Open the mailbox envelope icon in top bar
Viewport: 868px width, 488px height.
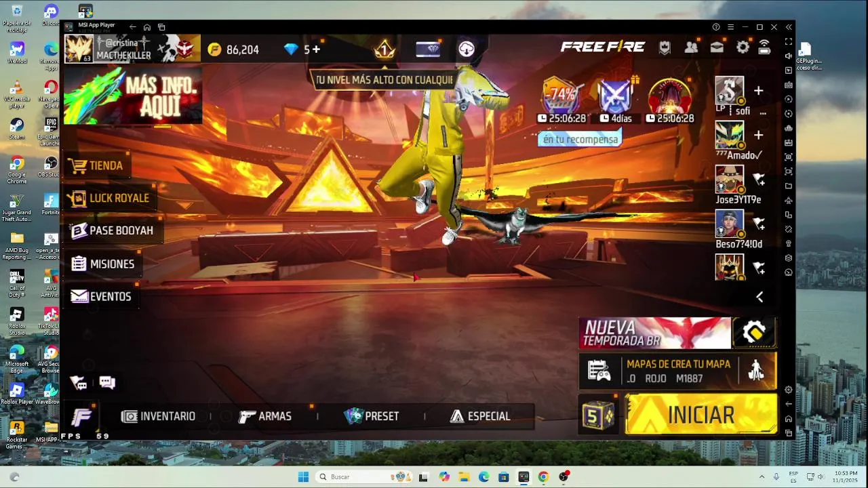pyautogui.click(x=717, y=47)
